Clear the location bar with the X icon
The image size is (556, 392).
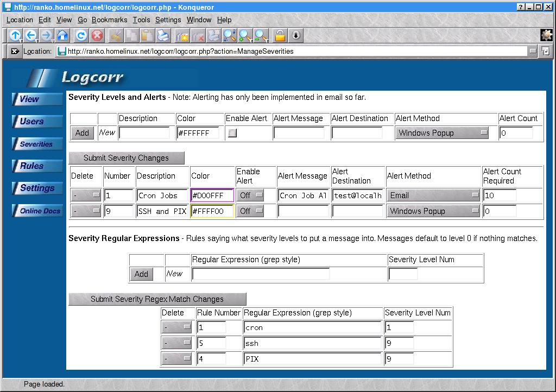(15, 52)
